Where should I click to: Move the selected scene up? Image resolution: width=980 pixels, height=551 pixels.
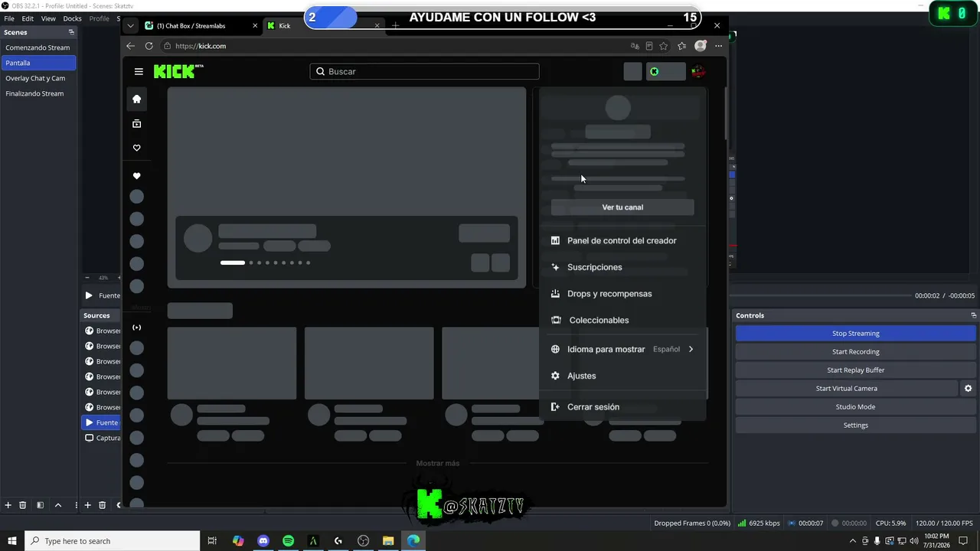pyautogui.click(x=58, y=505)
